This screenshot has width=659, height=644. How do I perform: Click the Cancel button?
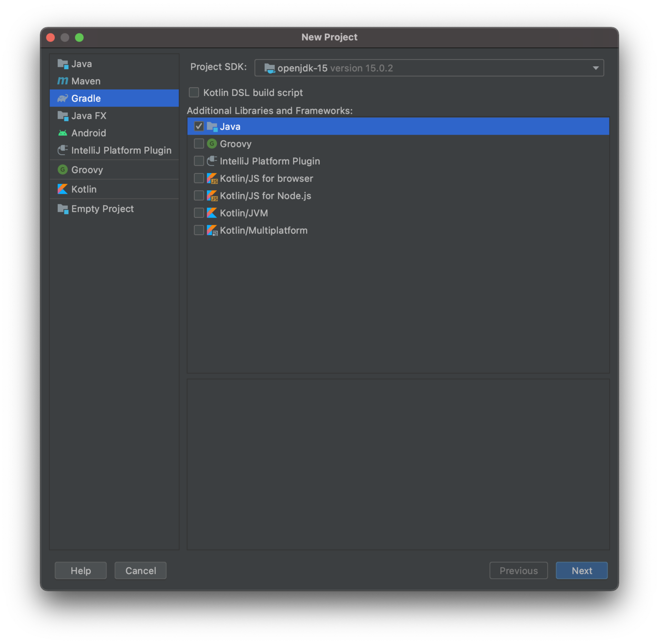[141, 571]
